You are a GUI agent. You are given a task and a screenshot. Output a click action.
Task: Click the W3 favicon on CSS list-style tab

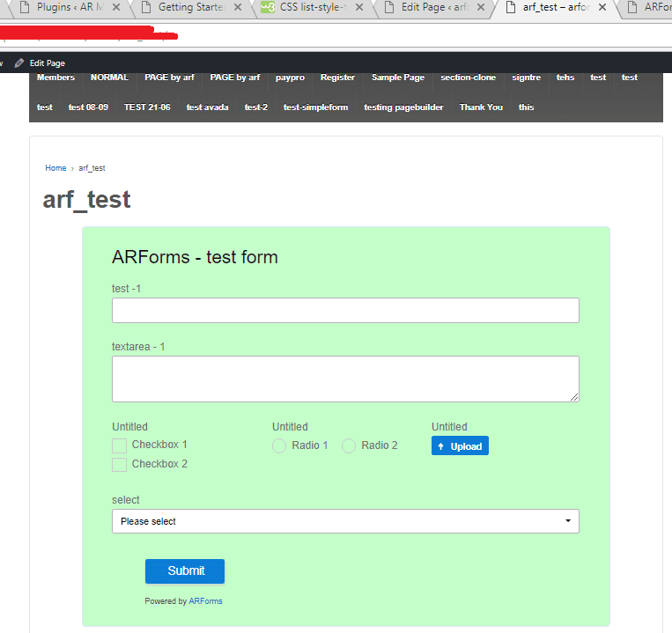pyautogui.click(x=267, y=7)
